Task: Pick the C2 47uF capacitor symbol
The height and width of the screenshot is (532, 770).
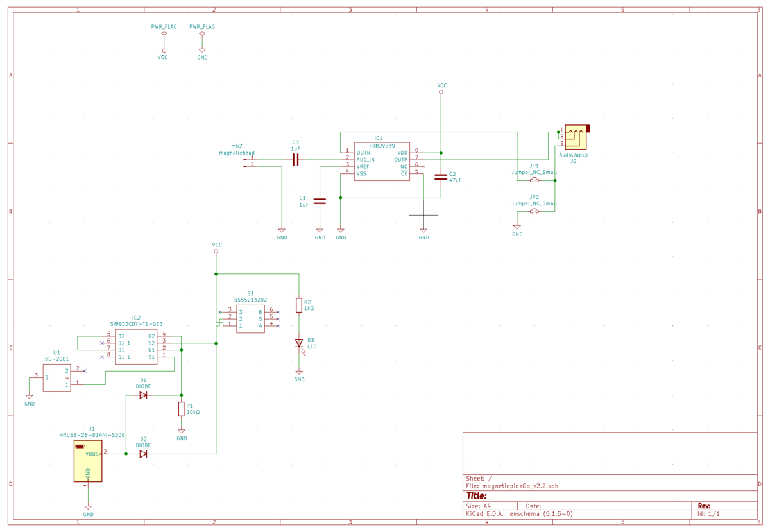Action: [441, 177]
